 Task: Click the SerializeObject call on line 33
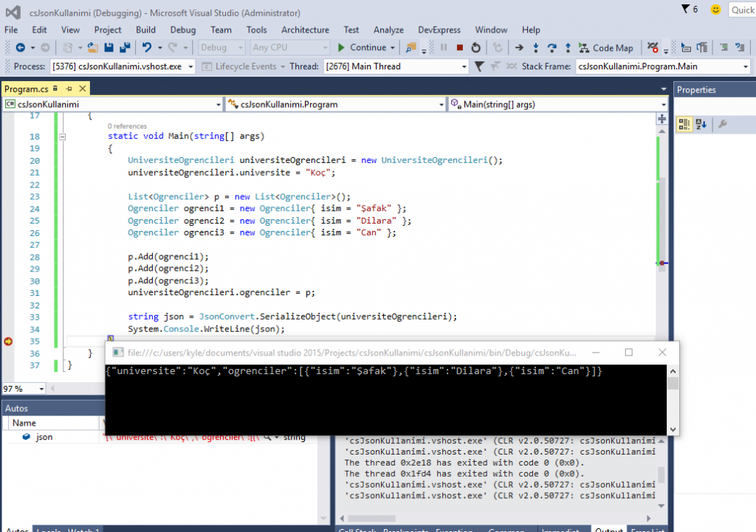[x=298, y=317]
